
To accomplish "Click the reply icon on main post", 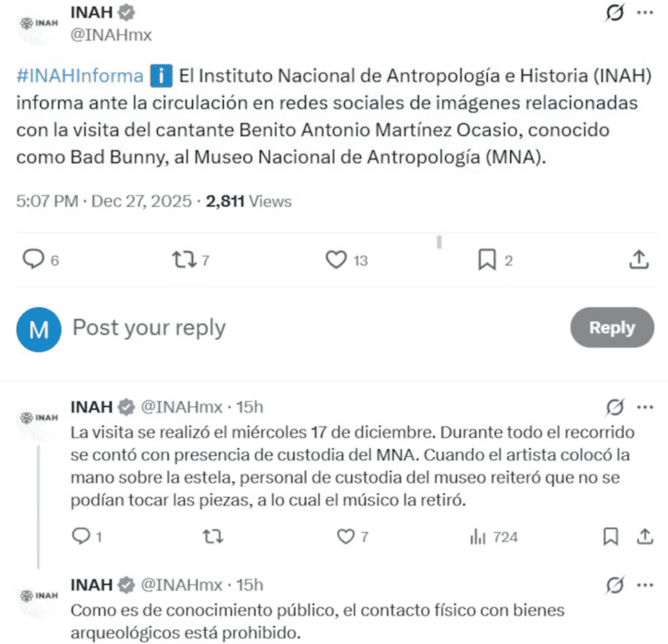I will (33, 260).
